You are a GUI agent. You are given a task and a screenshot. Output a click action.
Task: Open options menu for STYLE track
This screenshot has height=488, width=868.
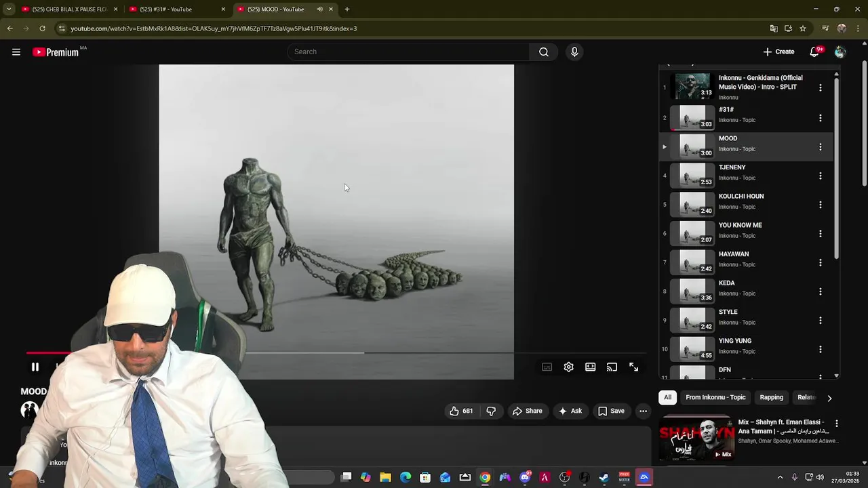pyautogui.click(x=820, y=321)
